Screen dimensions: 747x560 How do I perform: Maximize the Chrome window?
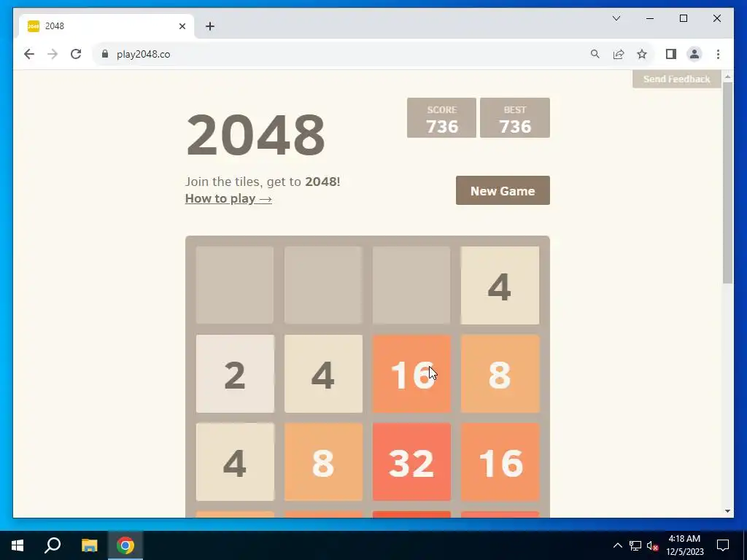(683, 18)
